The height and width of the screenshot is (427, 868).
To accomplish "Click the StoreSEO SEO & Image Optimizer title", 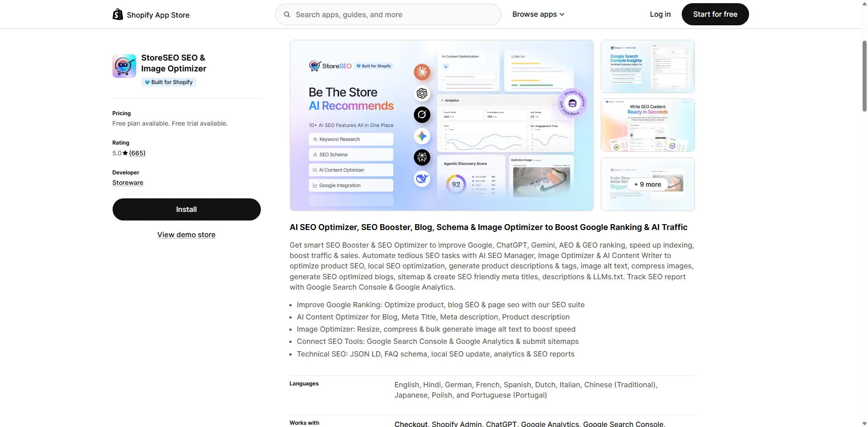I will tap(174, 63).
